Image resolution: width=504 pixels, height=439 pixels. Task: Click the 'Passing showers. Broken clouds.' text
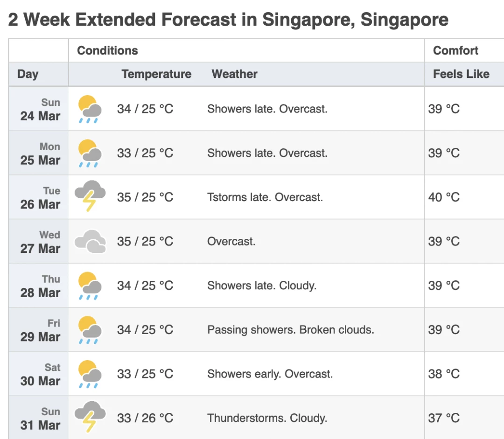tap(291, 330)
